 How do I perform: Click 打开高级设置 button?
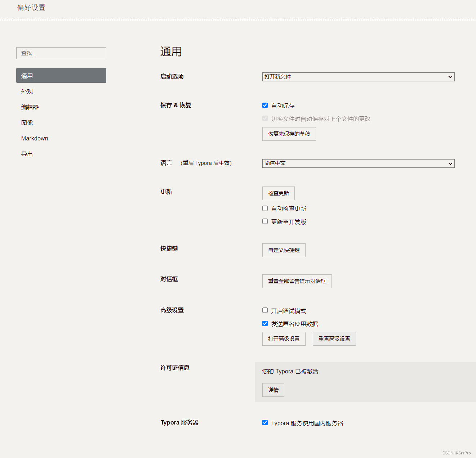tap(284, 339)
